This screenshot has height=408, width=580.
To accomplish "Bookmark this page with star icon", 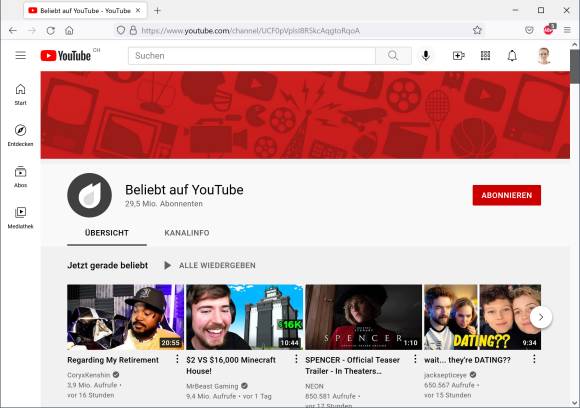I will pyautogui.click(x=477, y=30).
